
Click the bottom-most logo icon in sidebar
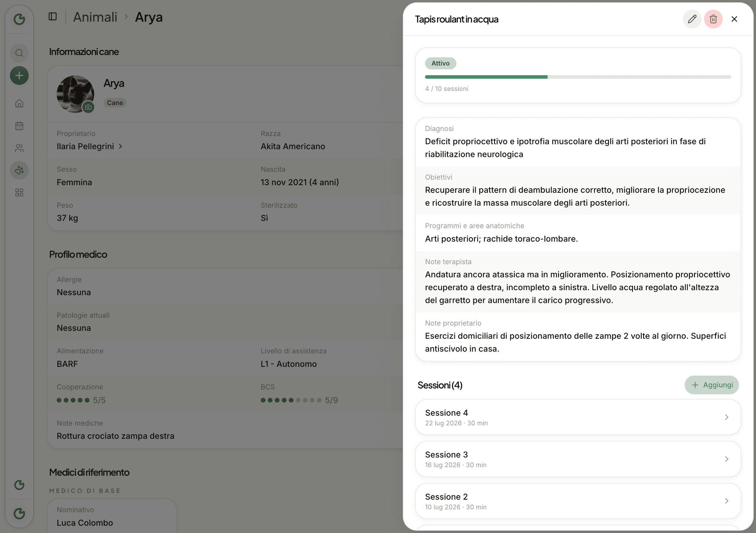tap(19, 513)
